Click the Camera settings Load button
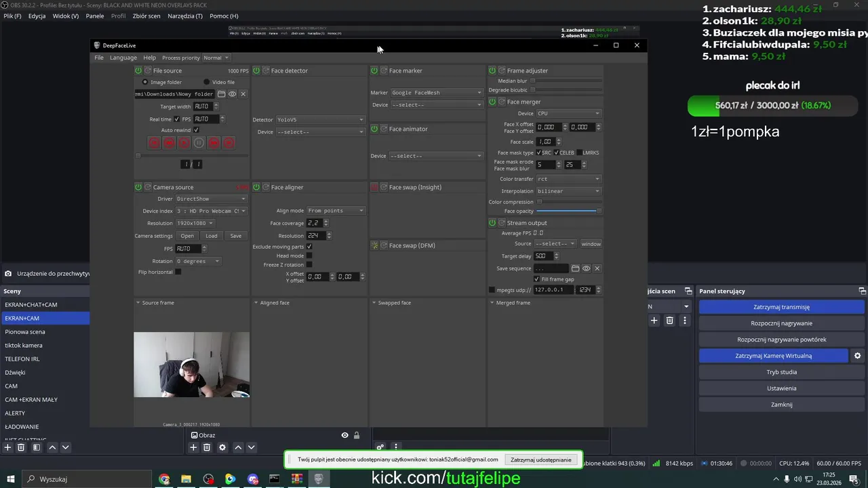 point(212,236)
